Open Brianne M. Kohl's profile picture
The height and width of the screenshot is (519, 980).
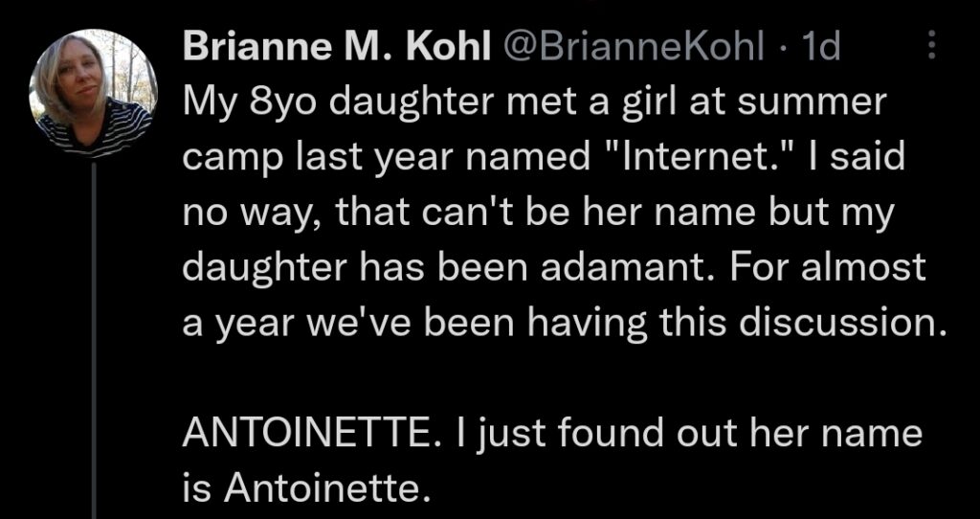coord(93,93)
